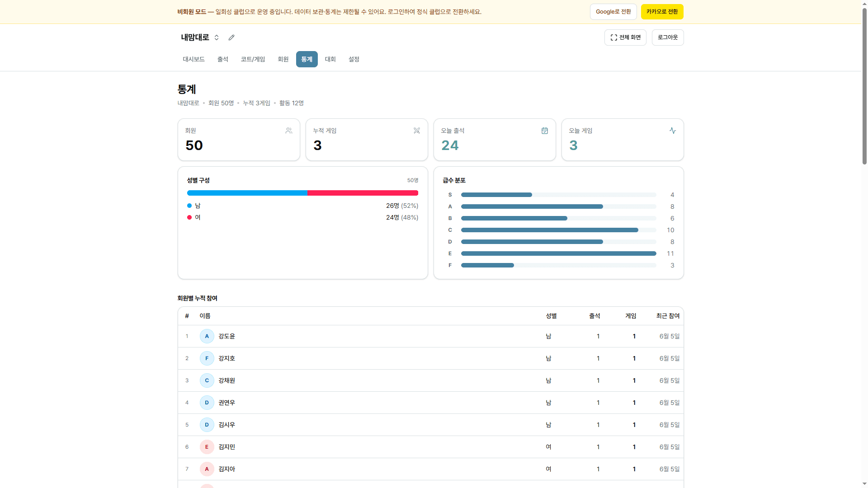Click the members icon in the 회원 card
The width and height of the screenshot is (868, 488).
pos(289,131)
